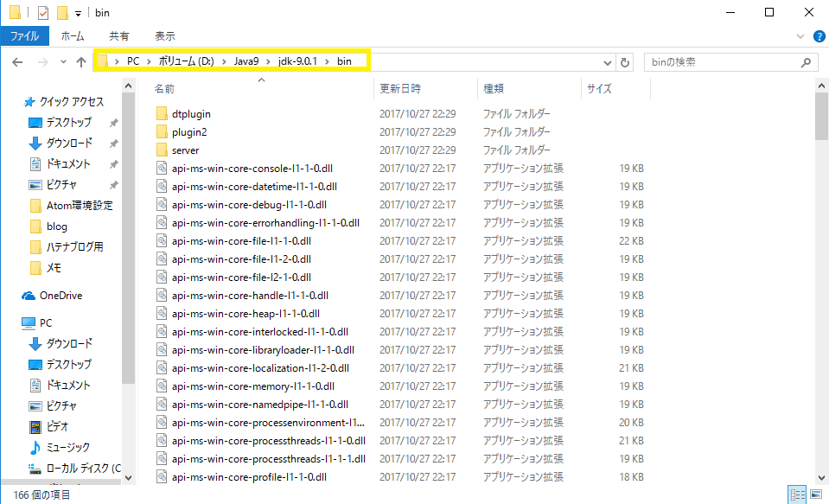This screenshot has height=504, width=829.
Task: Refresh the folder view
Action: (625, 62)
